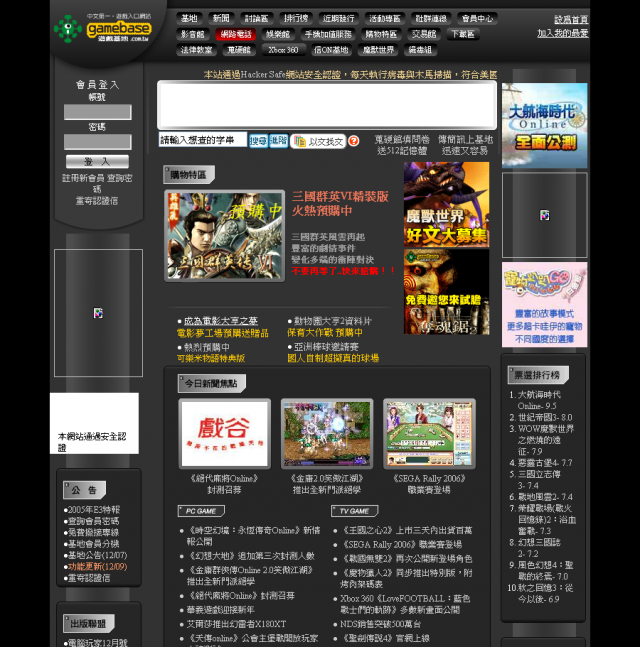
Task: Open the 影音館 nav item
Action: [x=193, y=34]
